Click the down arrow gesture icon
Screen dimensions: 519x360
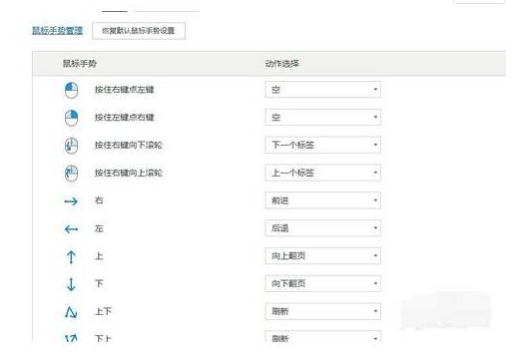[71, 284]
